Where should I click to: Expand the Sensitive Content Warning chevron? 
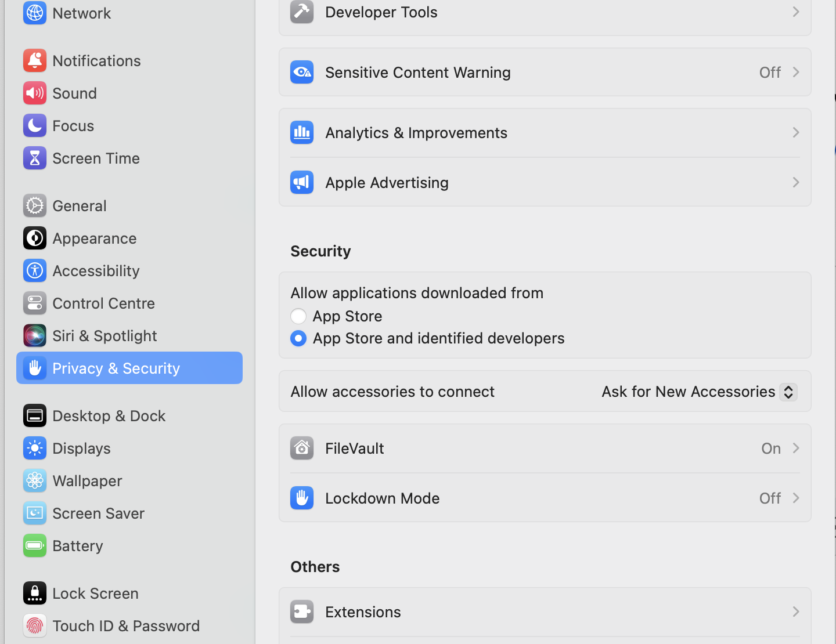click(796, 73)
